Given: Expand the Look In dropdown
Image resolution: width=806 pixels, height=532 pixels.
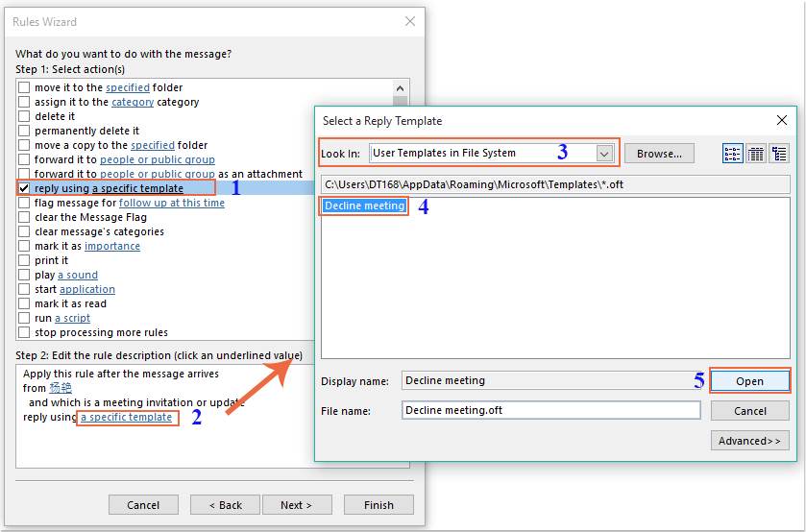Looking at the screenshot, I should [603, 154].
